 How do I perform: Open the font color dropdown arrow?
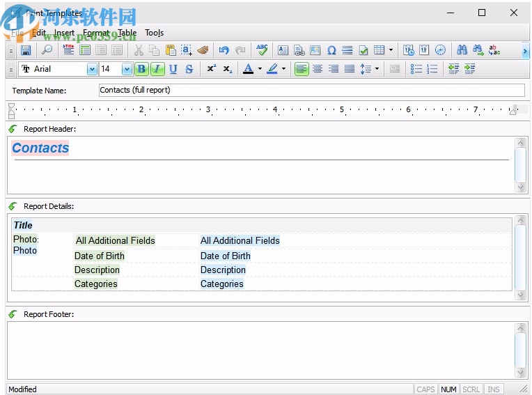coord(260,69)
